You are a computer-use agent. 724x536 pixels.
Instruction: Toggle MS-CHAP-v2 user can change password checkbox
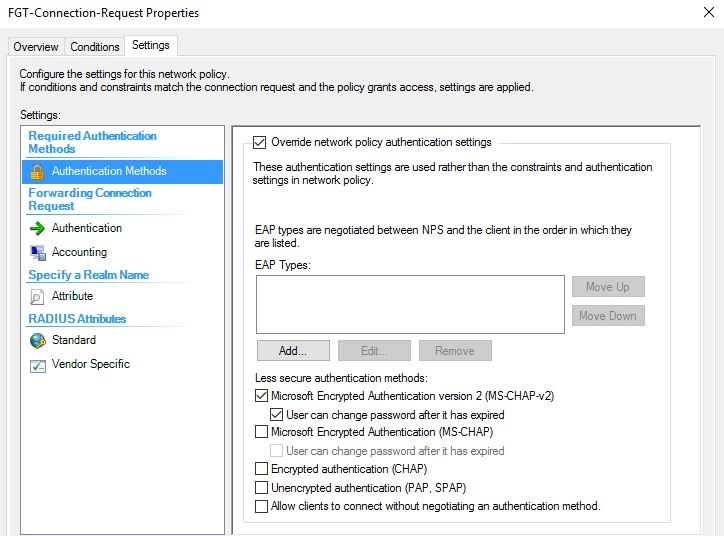pyautogui.click(x=277, y=415)
